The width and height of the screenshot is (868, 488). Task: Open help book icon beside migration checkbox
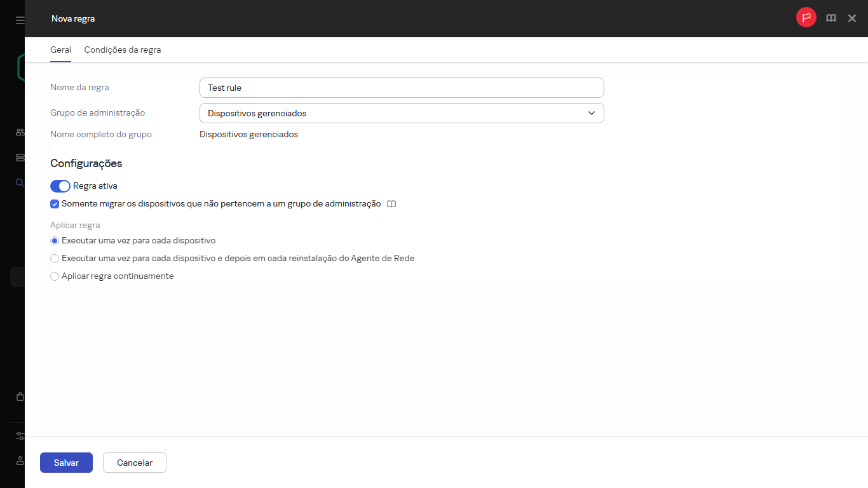pyautogui.click(x=391, y=204)
